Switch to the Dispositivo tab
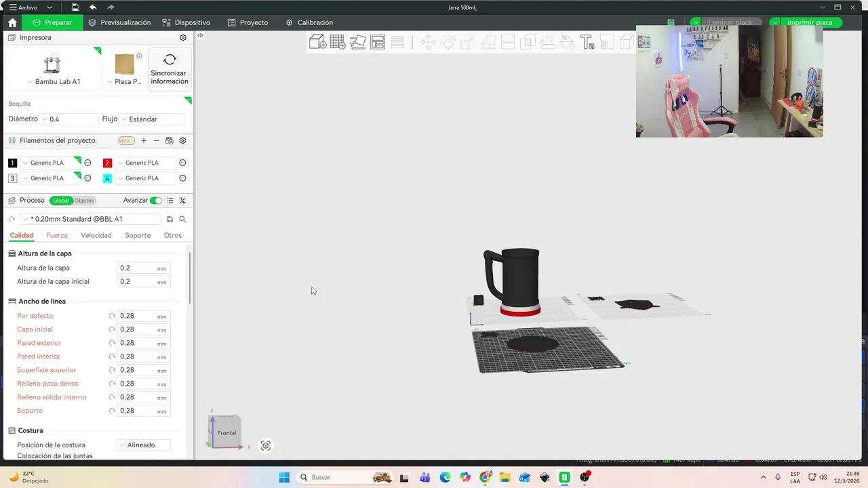Screen dimensions: 868x488 tap(186, 22)
